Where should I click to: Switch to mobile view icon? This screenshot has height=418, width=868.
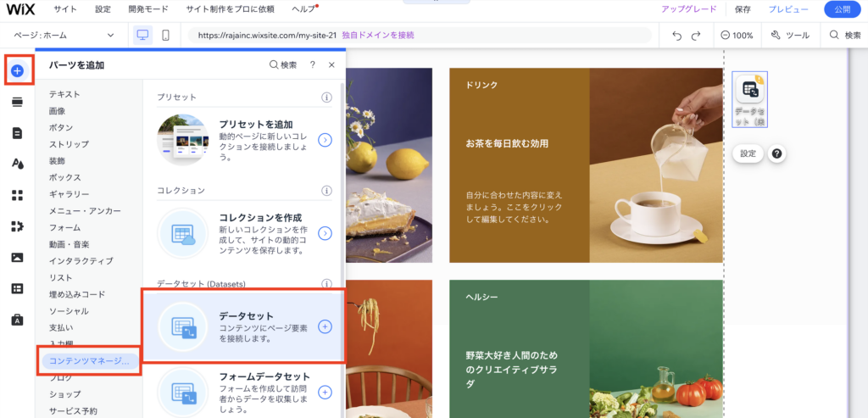click(165, 35)
